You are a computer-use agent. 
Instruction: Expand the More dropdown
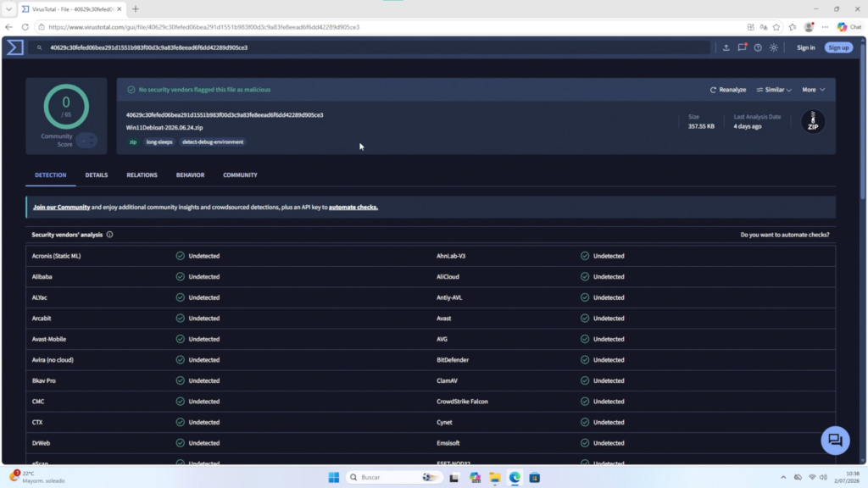pos(813,90)
